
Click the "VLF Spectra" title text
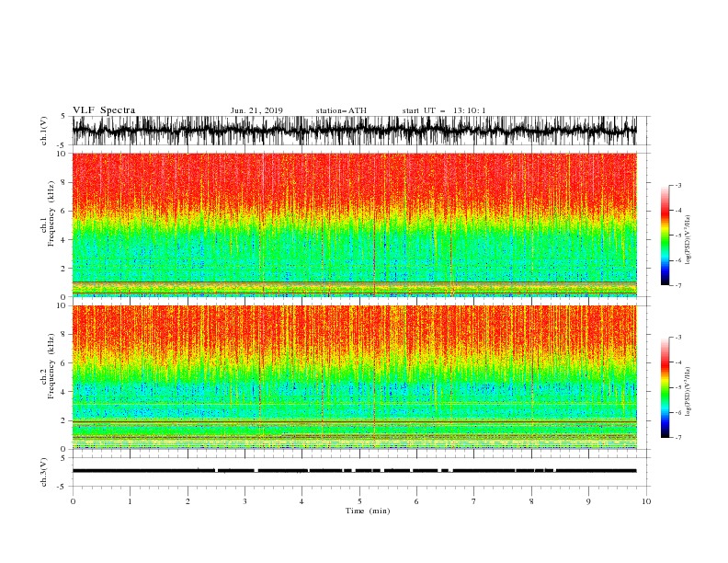coord(104,110)
